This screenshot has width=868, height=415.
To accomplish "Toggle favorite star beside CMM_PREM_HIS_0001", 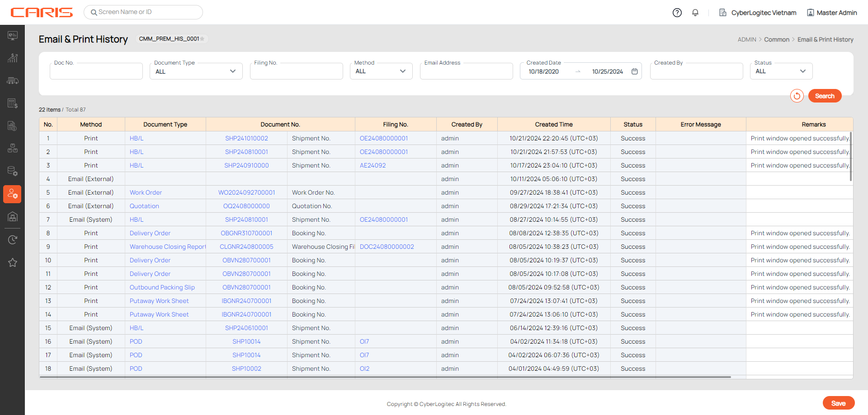I will click(x=203, y=39).
